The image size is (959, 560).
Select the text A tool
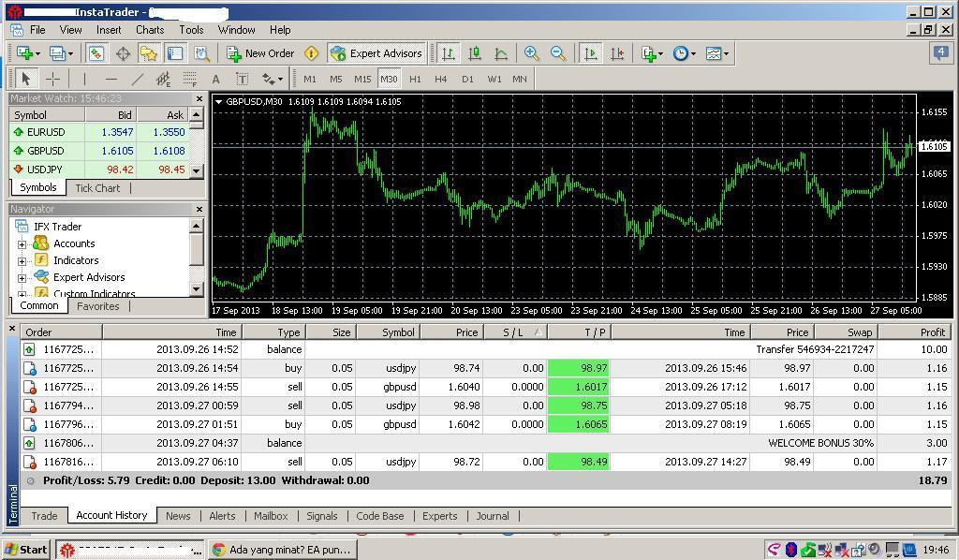click(x=215, y=79)
